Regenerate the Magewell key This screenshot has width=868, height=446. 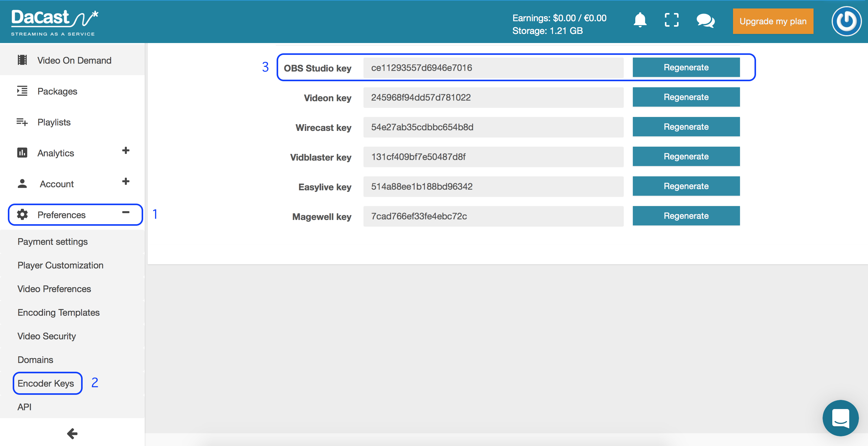click(686, 216)
